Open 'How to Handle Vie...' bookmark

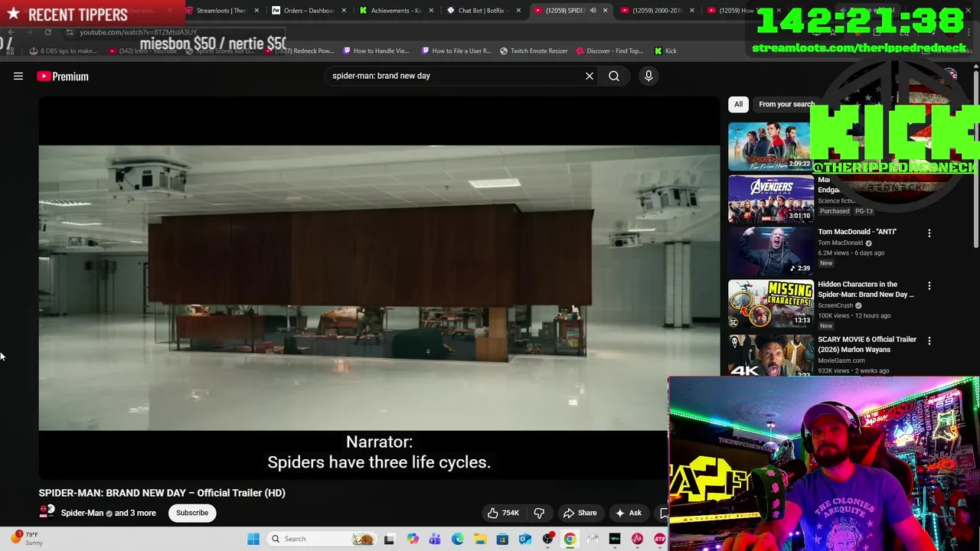click(376, 51)
